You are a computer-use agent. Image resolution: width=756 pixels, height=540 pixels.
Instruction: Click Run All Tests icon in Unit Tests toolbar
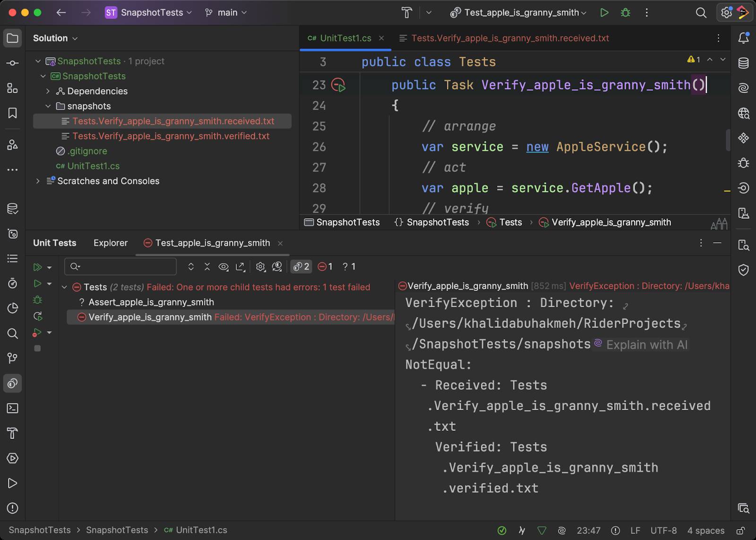37,267
